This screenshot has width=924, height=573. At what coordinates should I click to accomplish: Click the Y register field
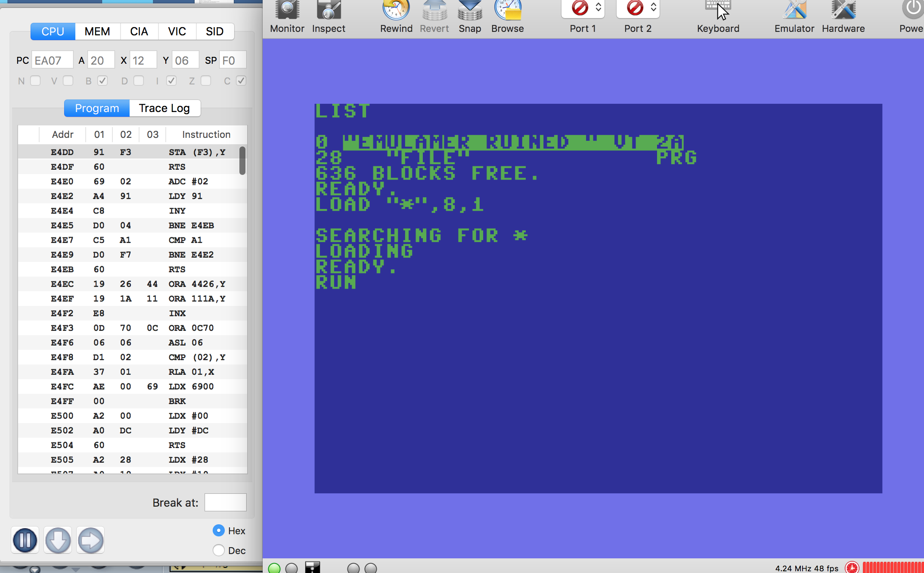185,60
